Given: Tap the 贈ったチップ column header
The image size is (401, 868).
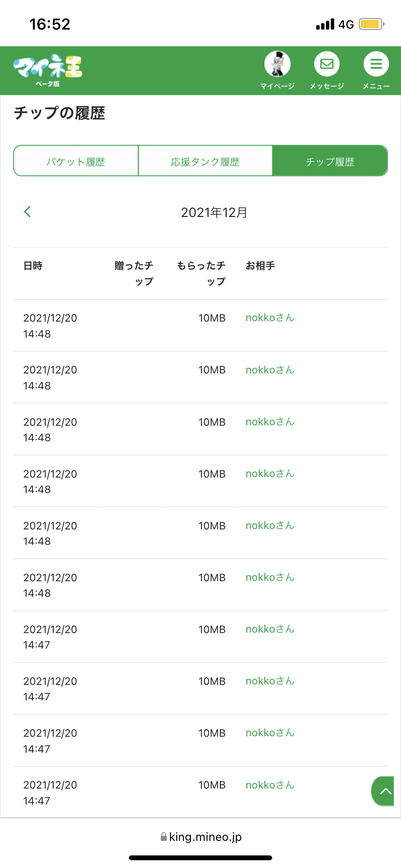Looking at the screenshot, I should pyautogui.click(x=134, y=273).
